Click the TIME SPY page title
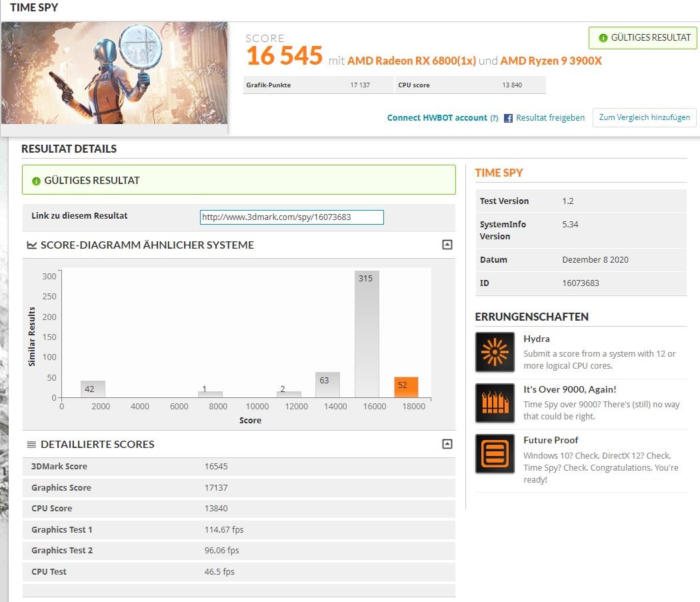The height and width of the screenshot is (602, 700). point(34,7)
